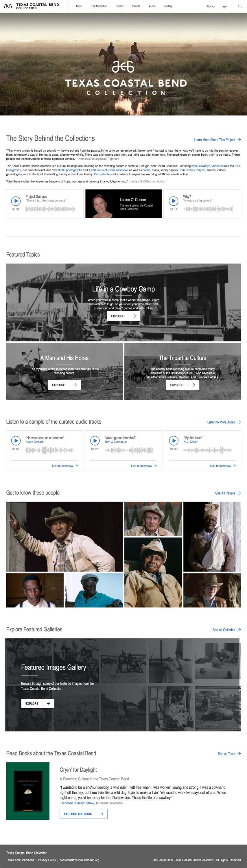
Task: Click Explore on Life in a Cowboy Camp
Action: (x=123, y=316)
